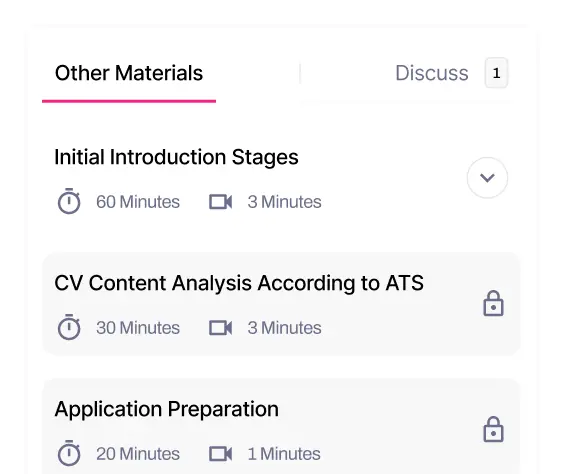Click the video camera icon under CV Content Analysis

pos(220,328)
